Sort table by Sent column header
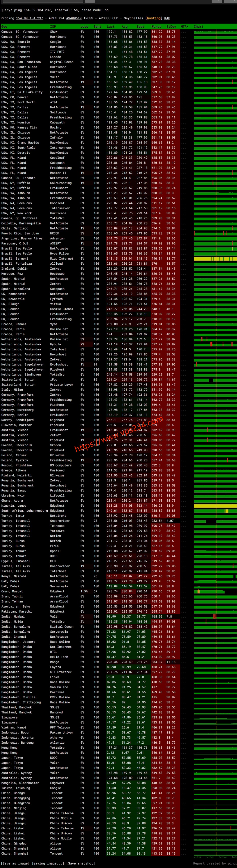The width and height of the screenshot is (237, 868). 97,27
